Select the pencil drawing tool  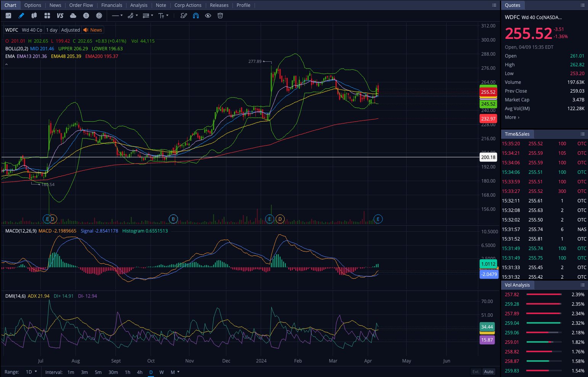[21, 16]
